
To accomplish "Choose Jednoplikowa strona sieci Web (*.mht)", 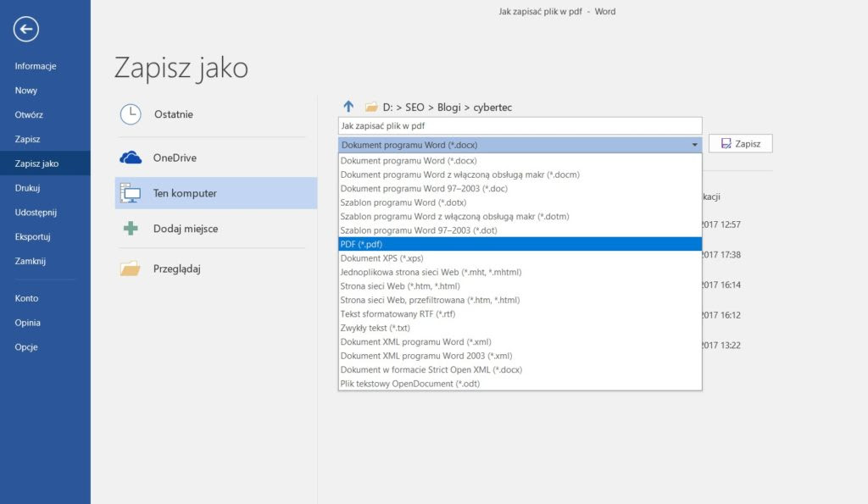I will [x=520, y=272].
